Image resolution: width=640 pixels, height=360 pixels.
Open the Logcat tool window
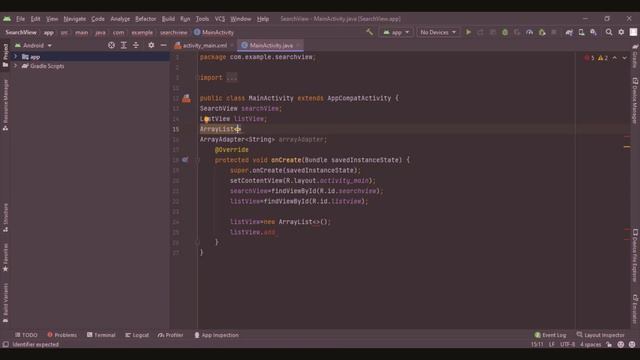pyautogui.click(x=137, y=335)
